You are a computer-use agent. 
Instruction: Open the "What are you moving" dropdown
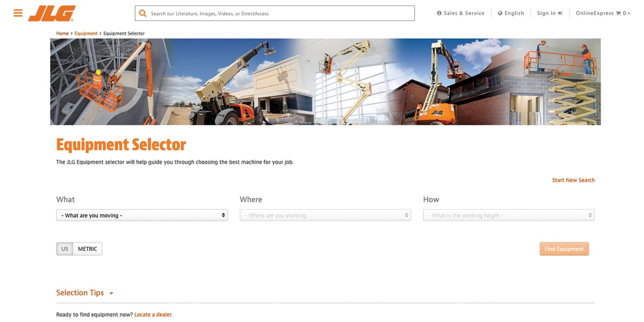(142, 215)
